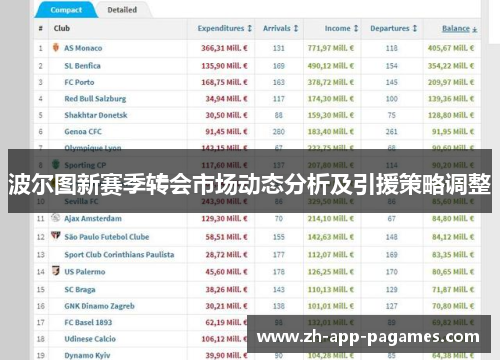500x362 pixels.
Task: Open AS Monaco club link
Action: (83, 48)
